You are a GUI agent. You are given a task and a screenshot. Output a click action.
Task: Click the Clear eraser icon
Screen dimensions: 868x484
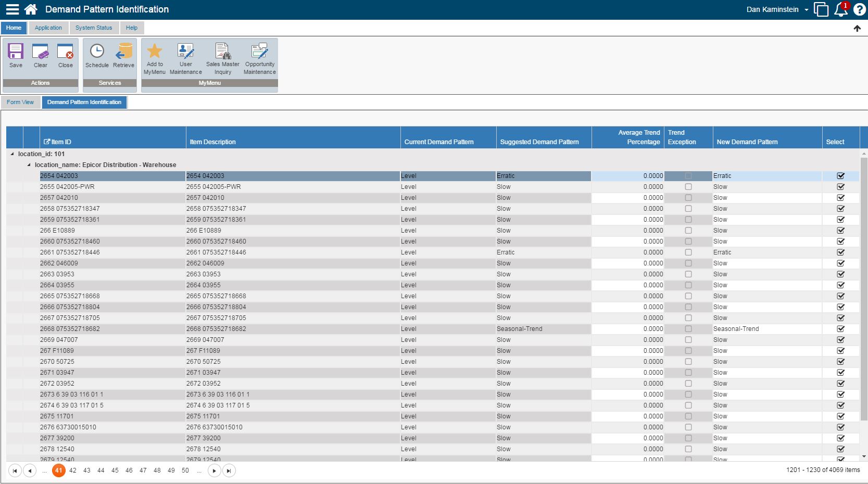coord(41,52)
